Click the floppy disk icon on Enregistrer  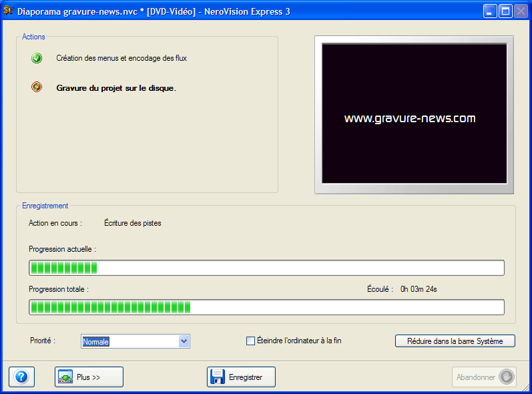218,377
